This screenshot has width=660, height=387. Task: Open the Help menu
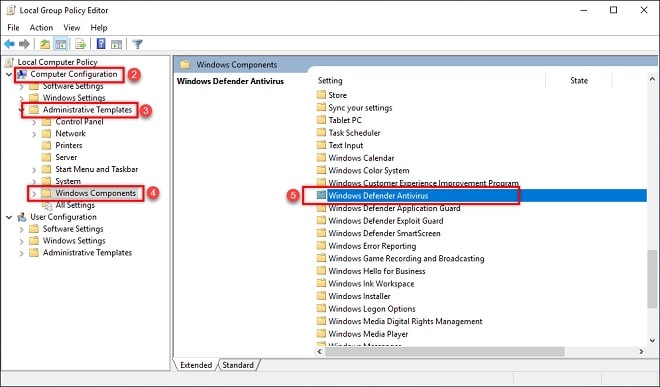click(99, 28)
